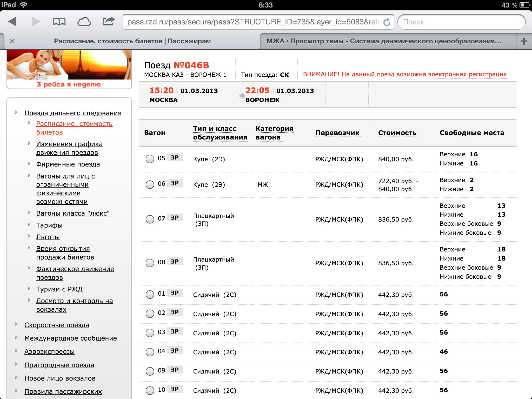This screenshot has width=532, height=399.
Task: Tap the Поиск search field
Action: [x=461, y=22]
